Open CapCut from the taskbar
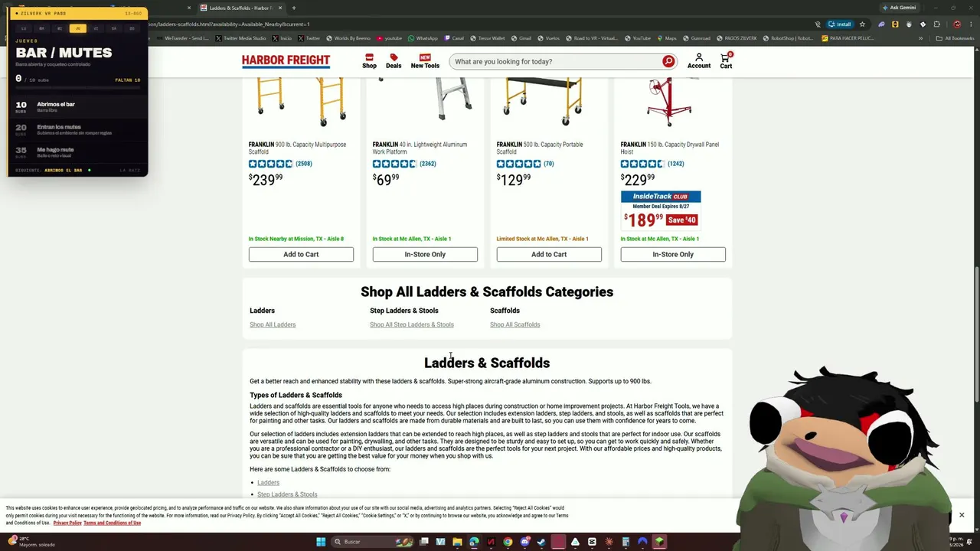The image size is (980, 551). [x=592, y=542]
